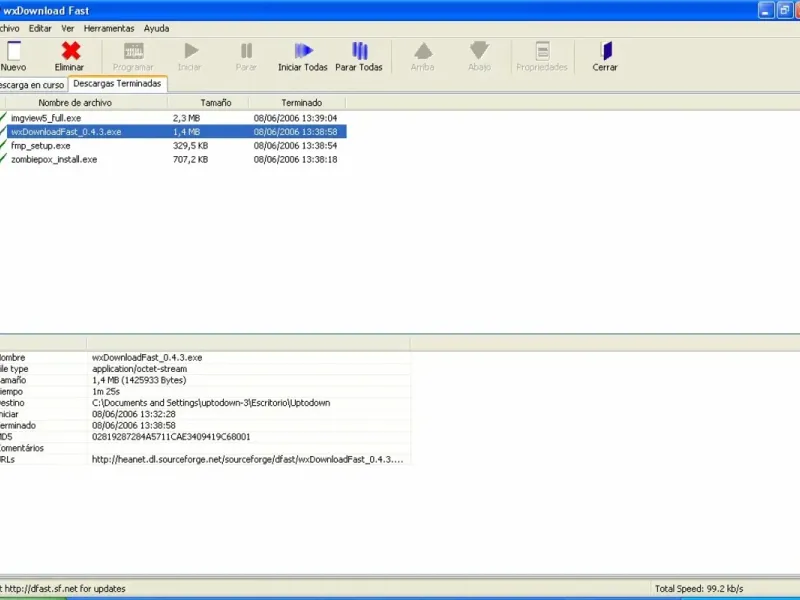Click the green check next to fmp_setup.exe
800x600 pixels.
pos(3,145)
